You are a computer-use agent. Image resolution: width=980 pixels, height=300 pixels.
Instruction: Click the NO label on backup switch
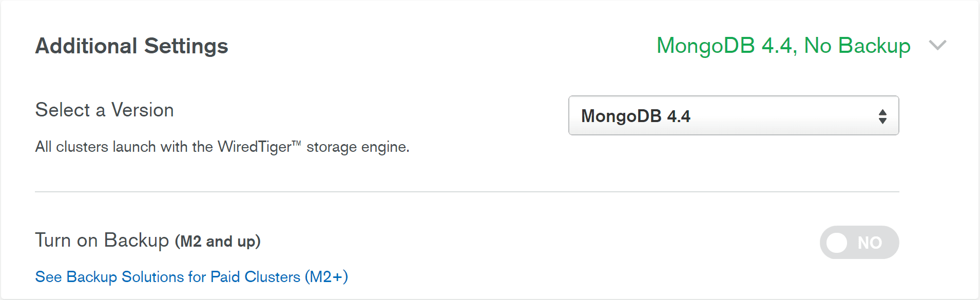(870, 243)
